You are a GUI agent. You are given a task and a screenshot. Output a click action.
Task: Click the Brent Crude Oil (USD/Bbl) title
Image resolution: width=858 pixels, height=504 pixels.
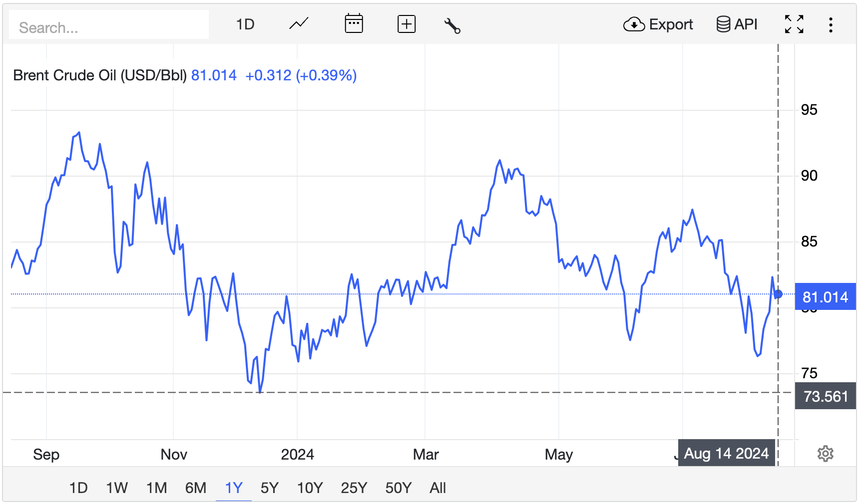100,75
